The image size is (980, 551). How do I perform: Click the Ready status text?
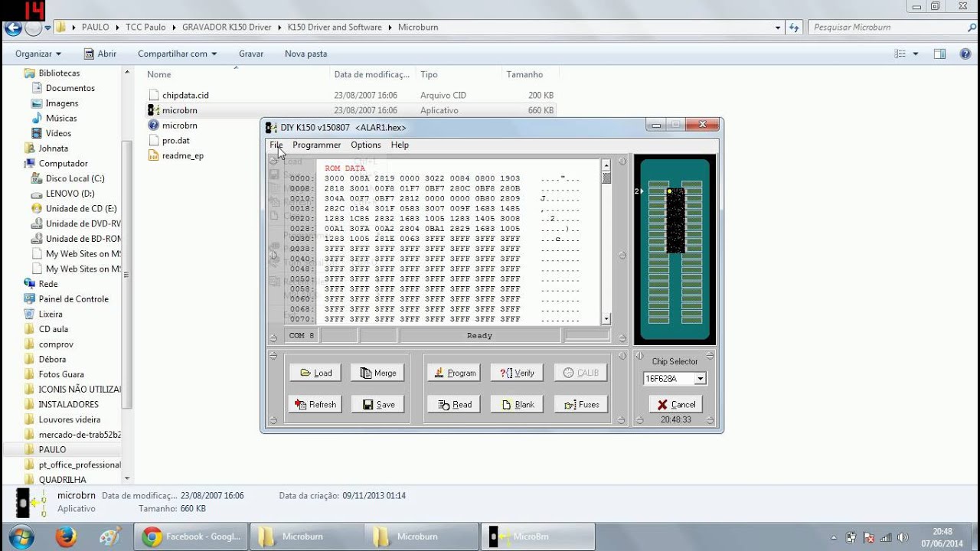click(480, 335)
